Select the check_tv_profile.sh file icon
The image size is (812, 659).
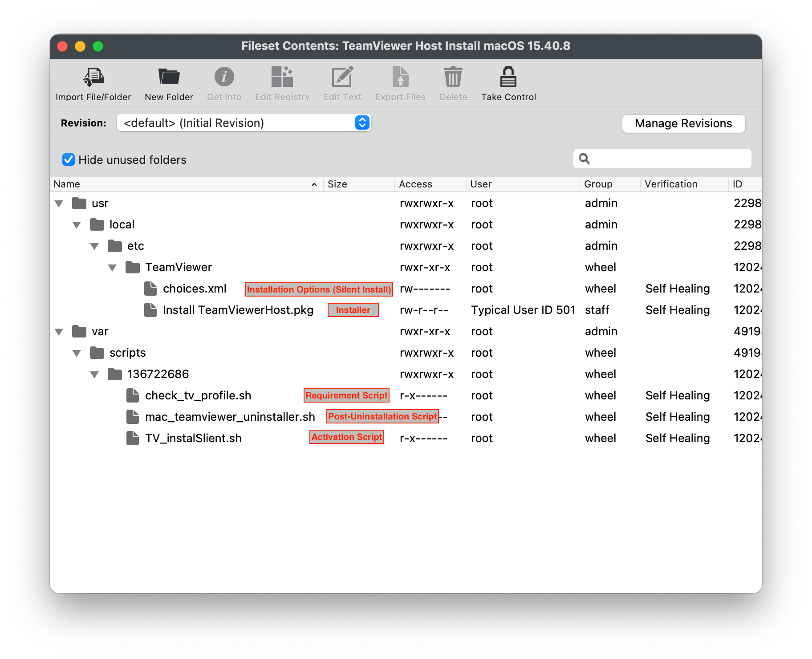133,395
